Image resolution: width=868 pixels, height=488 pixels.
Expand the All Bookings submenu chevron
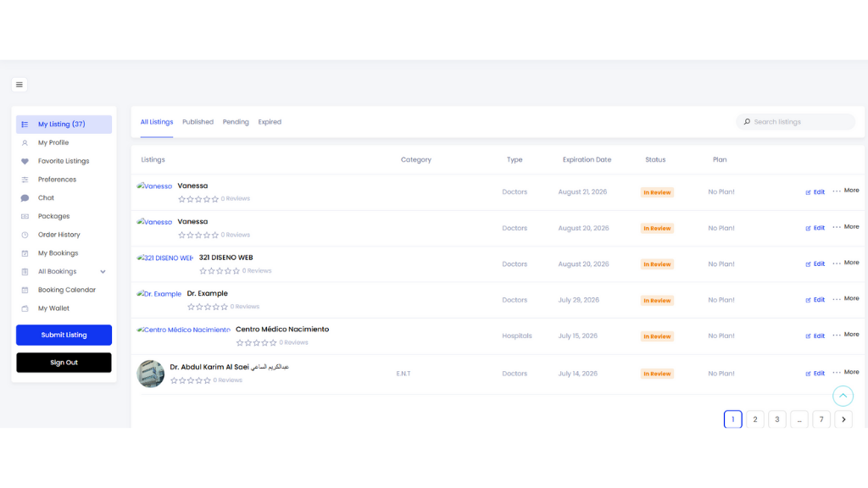(103, 272)
